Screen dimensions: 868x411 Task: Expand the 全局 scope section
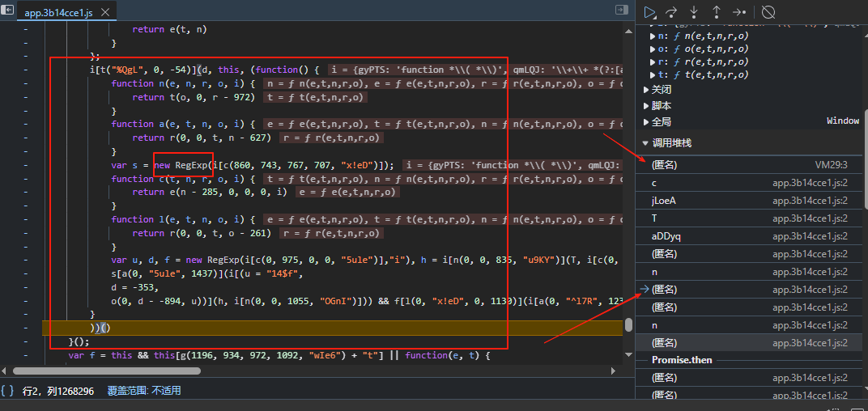(x=662, y=121)
